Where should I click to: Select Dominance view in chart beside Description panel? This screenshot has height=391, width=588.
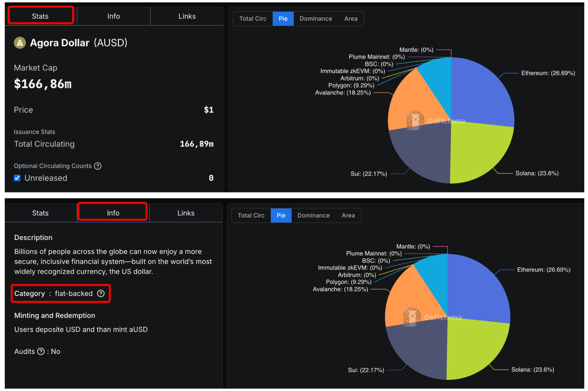pos(313,216)
